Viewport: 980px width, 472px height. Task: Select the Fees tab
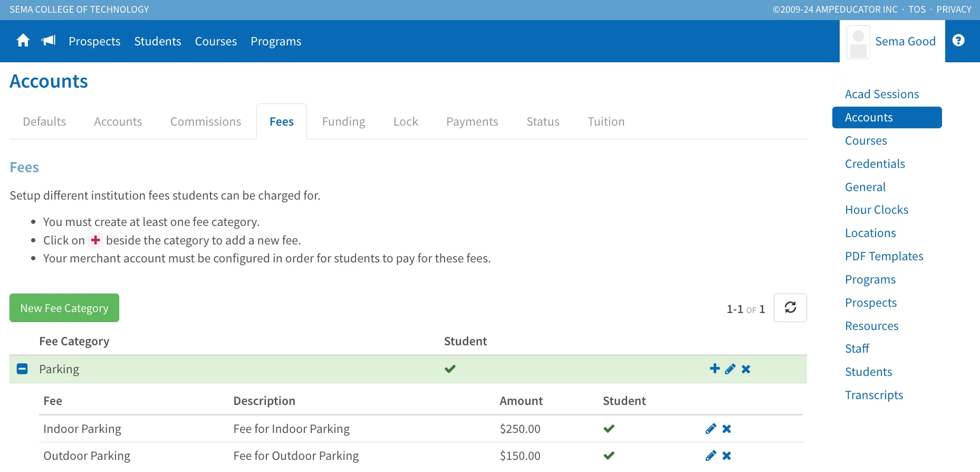point(282,121)
